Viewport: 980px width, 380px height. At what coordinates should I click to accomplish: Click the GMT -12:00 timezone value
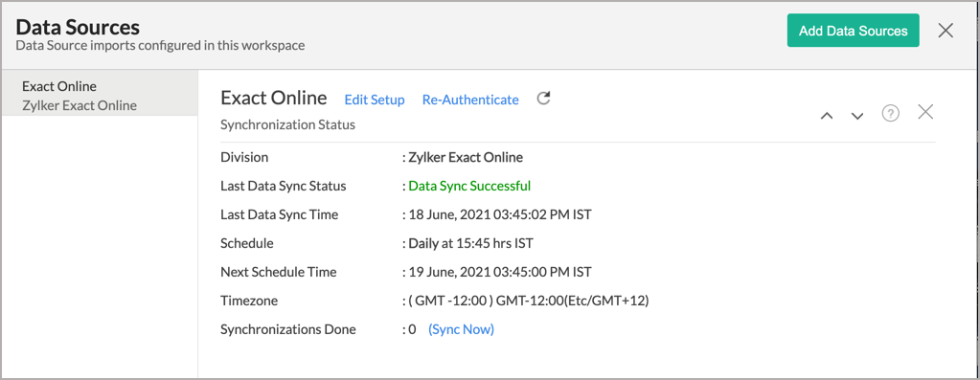coord(529,301)
